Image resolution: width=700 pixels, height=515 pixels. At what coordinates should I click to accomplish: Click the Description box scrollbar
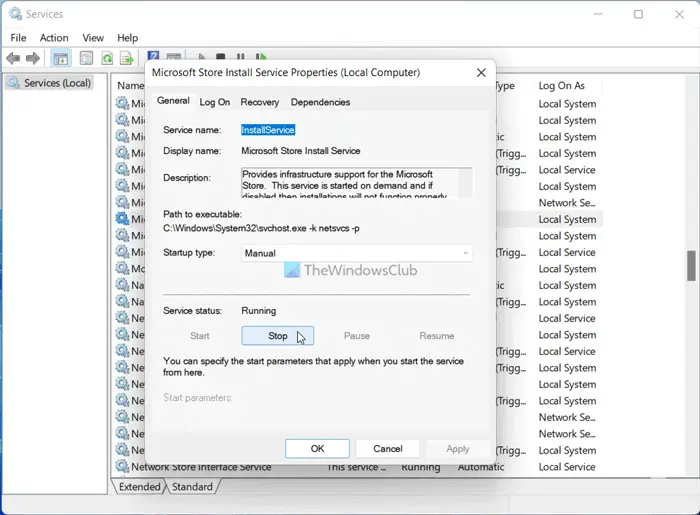[465, 183]
